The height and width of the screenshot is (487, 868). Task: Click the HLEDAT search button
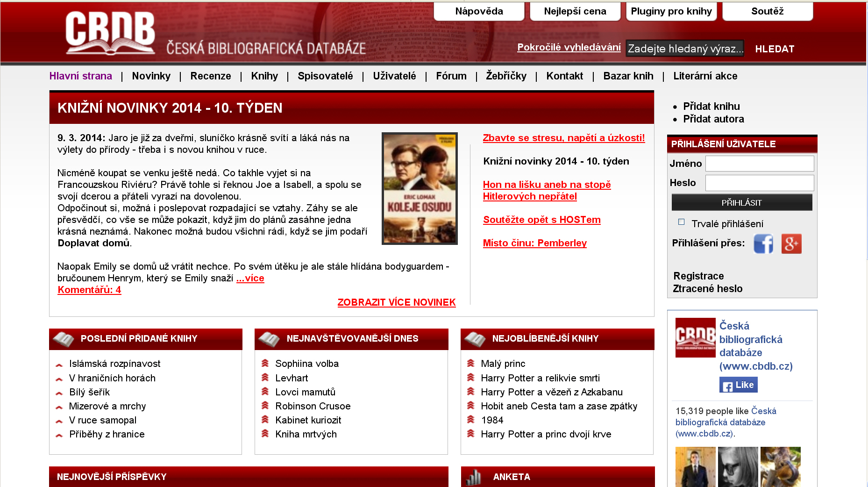pos(775,49)
